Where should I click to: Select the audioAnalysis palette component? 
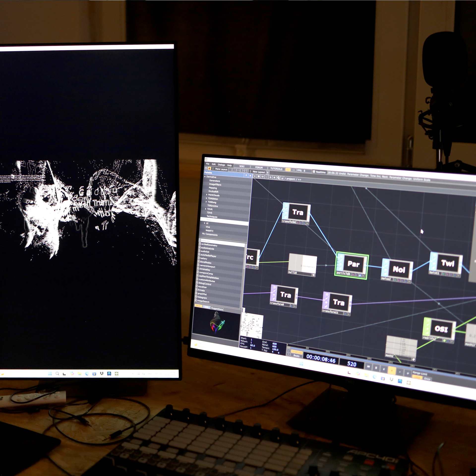coord(207,248)
